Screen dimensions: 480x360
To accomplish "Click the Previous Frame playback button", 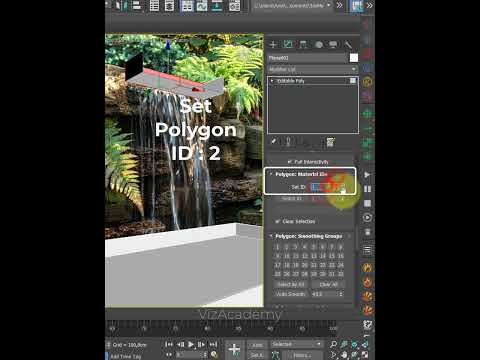I will point(180,344).
